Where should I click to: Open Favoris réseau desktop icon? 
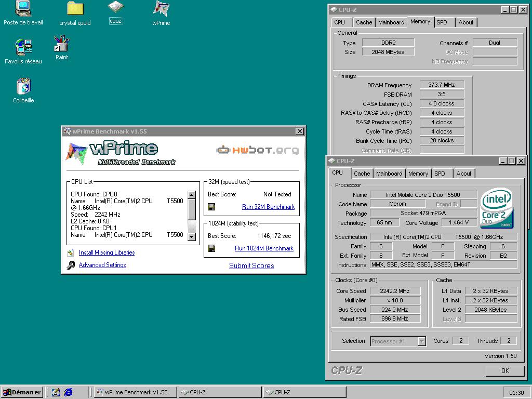[x=23, y=52]
